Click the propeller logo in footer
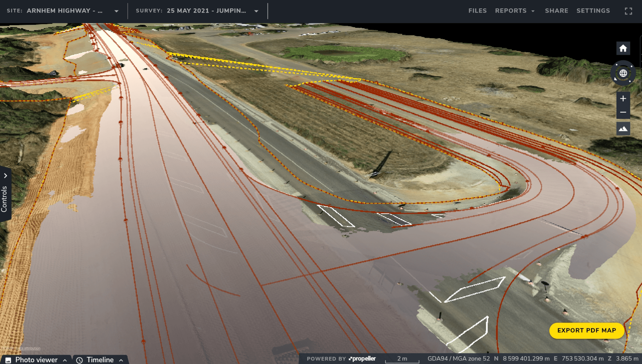 [x=362, y=358]
